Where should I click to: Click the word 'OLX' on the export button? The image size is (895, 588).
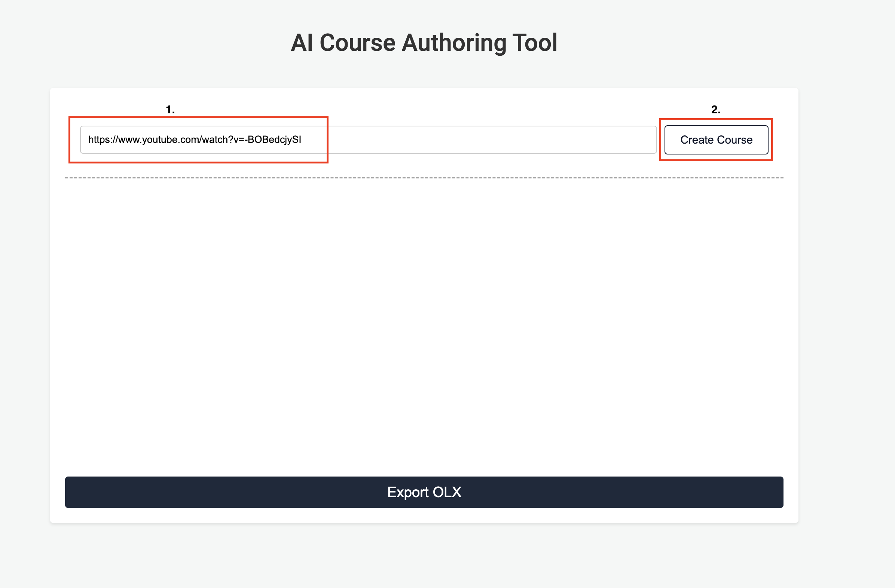(x=447, y=492)
